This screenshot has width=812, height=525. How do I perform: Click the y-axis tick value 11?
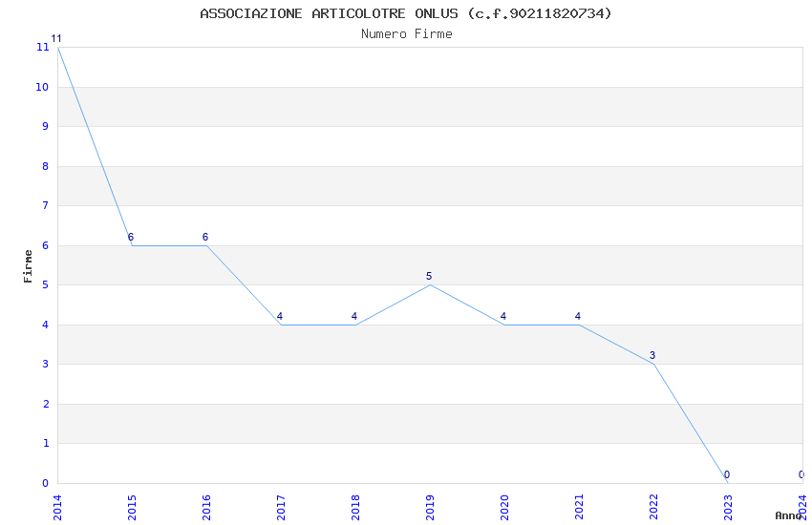(x=42, y=48)
